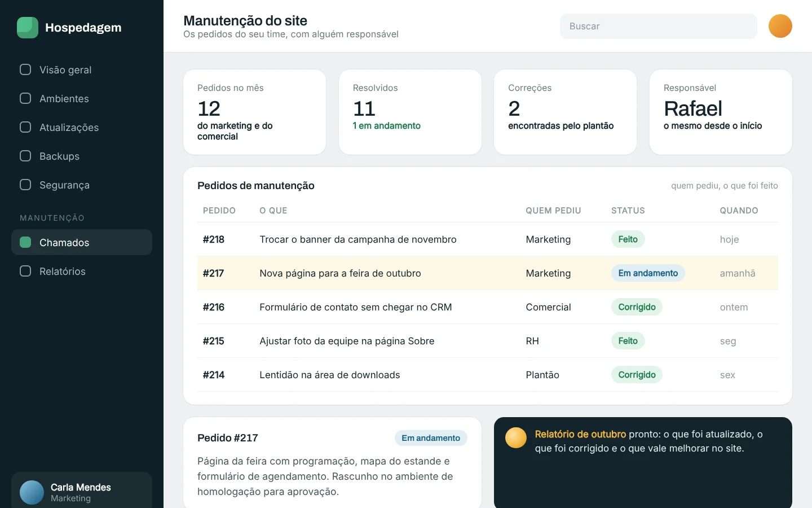812x508 pixels.
Task: Click the green Hospedagem logo icon
Action: [x=28, y=28]
